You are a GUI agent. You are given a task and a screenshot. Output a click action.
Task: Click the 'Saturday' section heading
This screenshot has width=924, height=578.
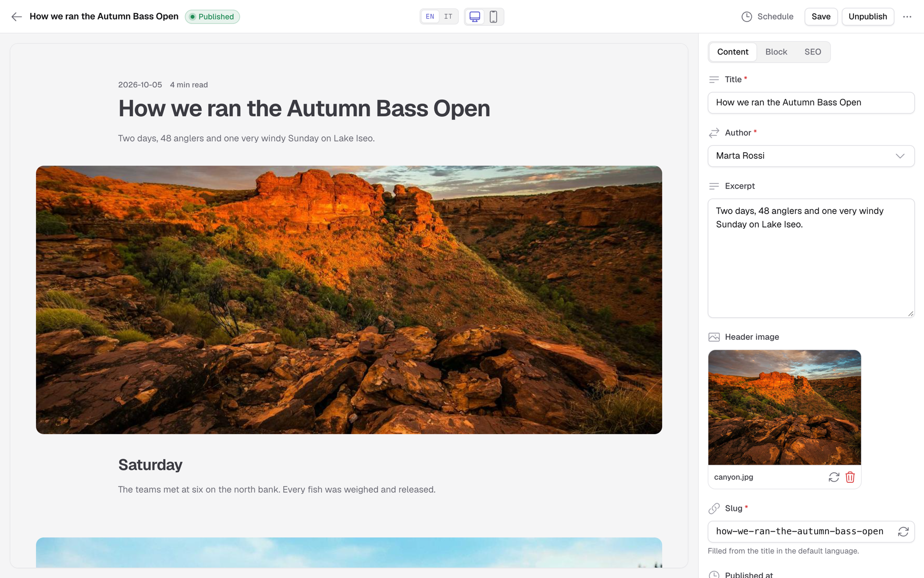[150, 465]
